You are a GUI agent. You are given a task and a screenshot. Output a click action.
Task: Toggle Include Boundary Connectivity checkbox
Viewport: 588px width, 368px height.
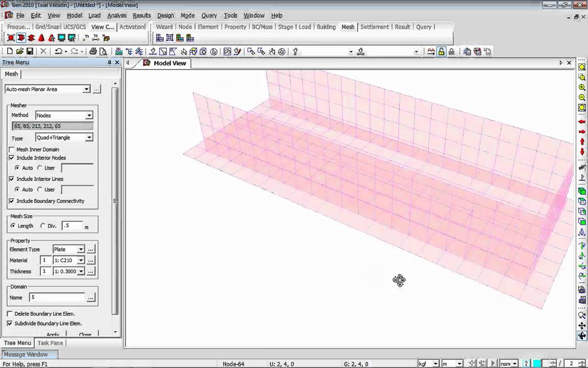(x=12, y=201)
